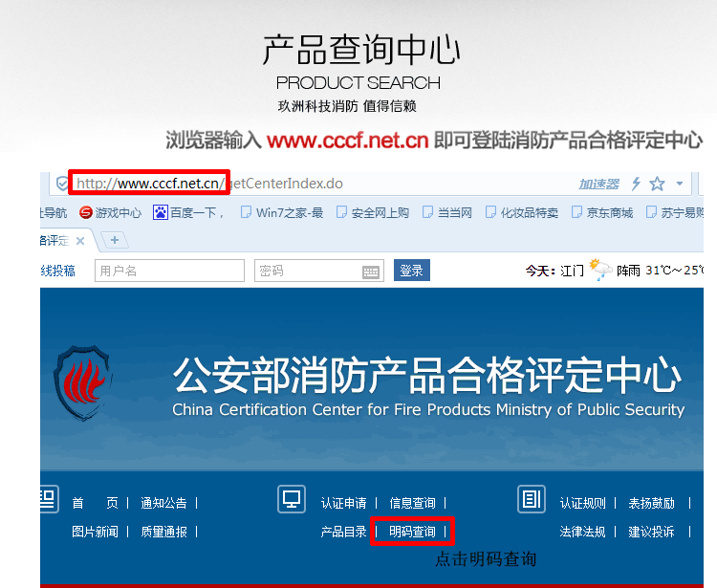Viewport: 717px width, 588px height.
Task: Open the 质量通报 menu item
Action: (x=163, y=532)
